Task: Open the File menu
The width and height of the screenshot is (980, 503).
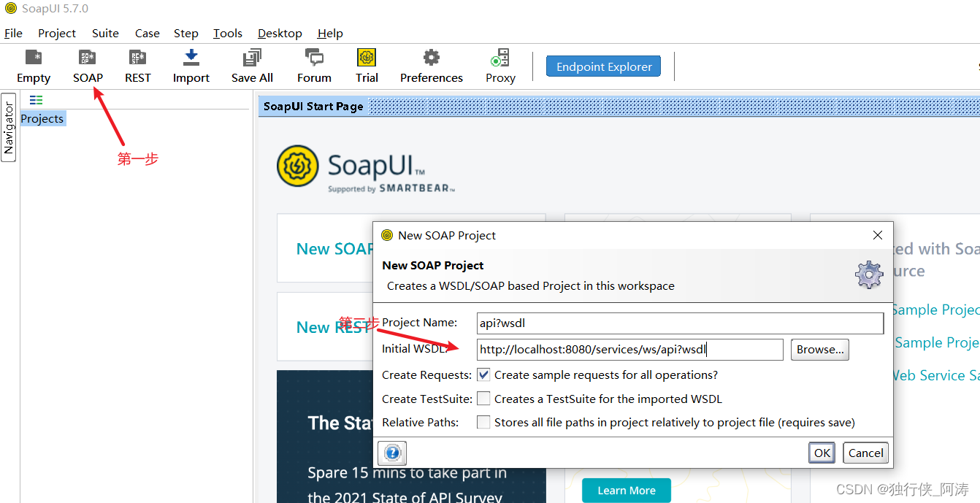Action: (x=13, y=33)
